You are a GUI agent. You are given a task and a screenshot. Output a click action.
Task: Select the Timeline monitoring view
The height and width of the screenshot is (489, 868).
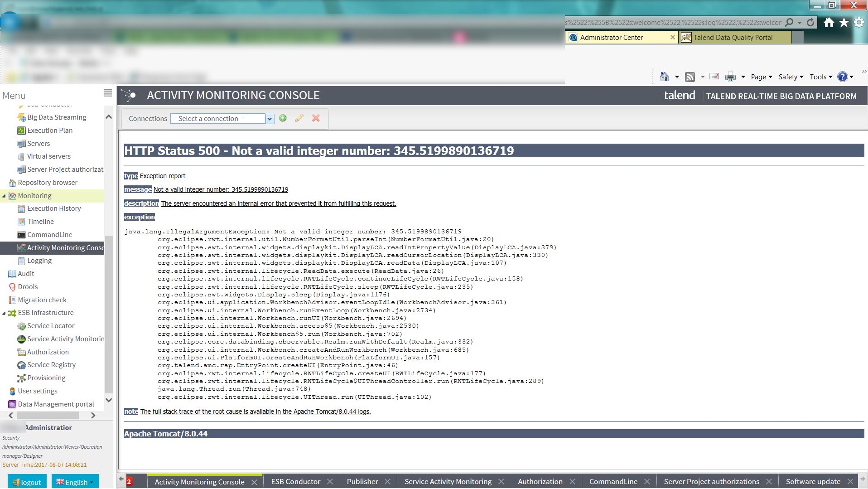point(41,221)
